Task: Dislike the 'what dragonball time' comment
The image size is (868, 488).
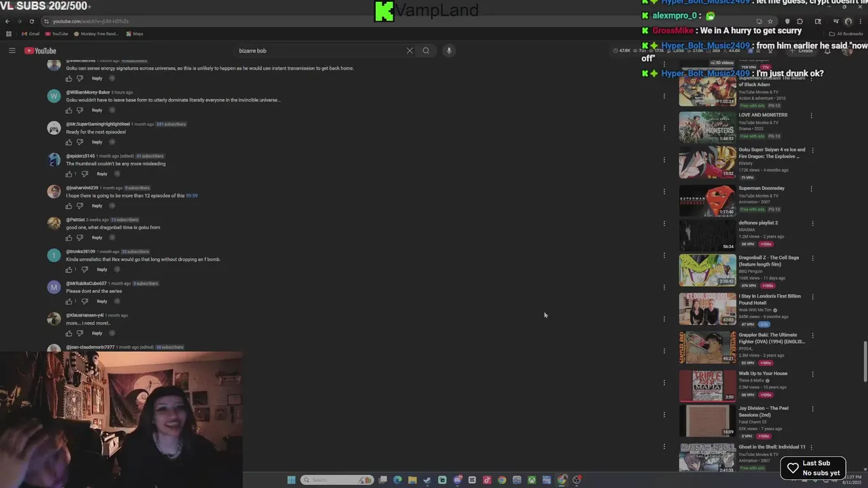Action: pyautogui.click(x=80, y=238)
